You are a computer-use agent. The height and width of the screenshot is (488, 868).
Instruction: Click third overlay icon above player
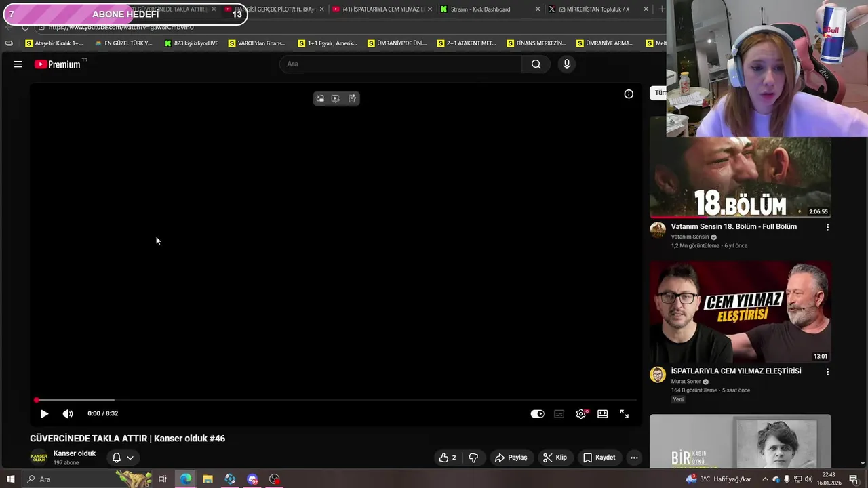352,98
